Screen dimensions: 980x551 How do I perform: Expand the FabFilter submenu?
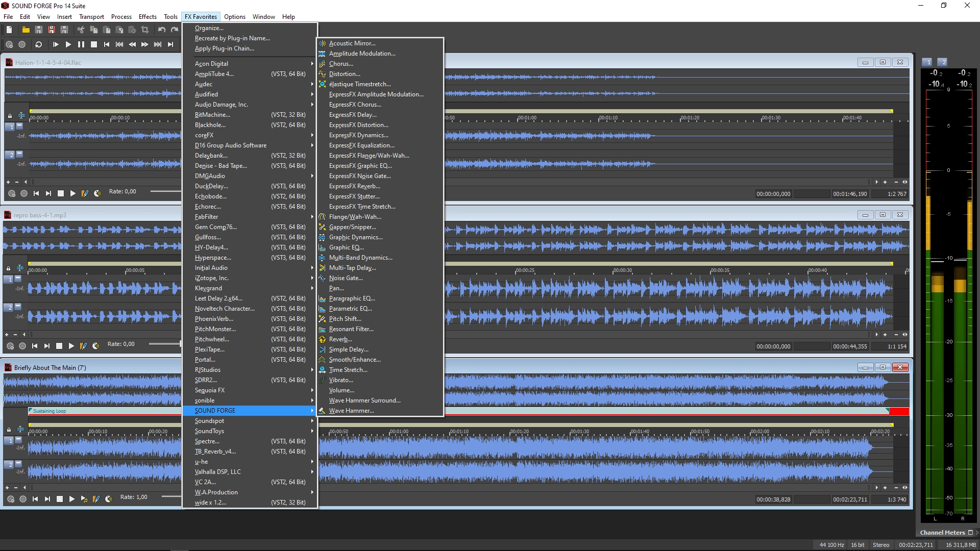[250, 217]
